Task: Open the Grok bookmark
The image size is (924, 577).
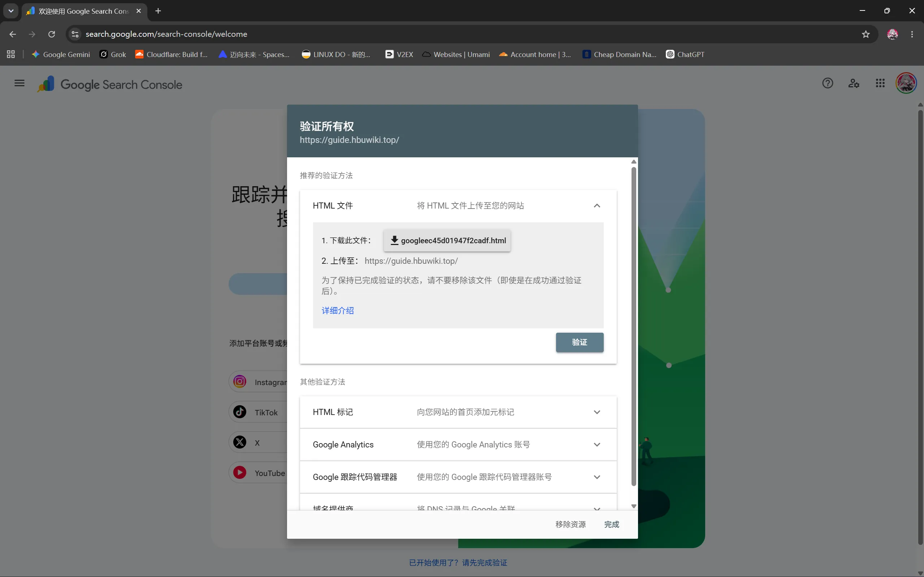Action: pos(113,54)
